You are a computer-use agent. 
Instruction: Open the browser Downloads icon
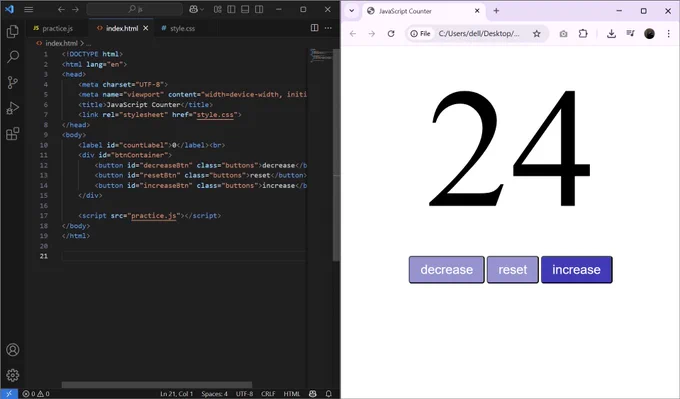[x=611, y=34]
